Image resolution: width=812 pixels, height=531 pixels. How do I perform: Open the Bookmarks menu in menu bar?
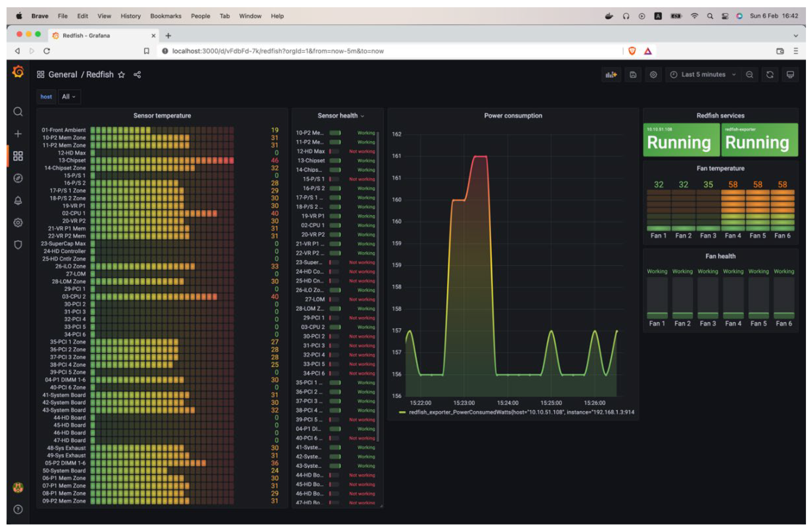point(166,16)
